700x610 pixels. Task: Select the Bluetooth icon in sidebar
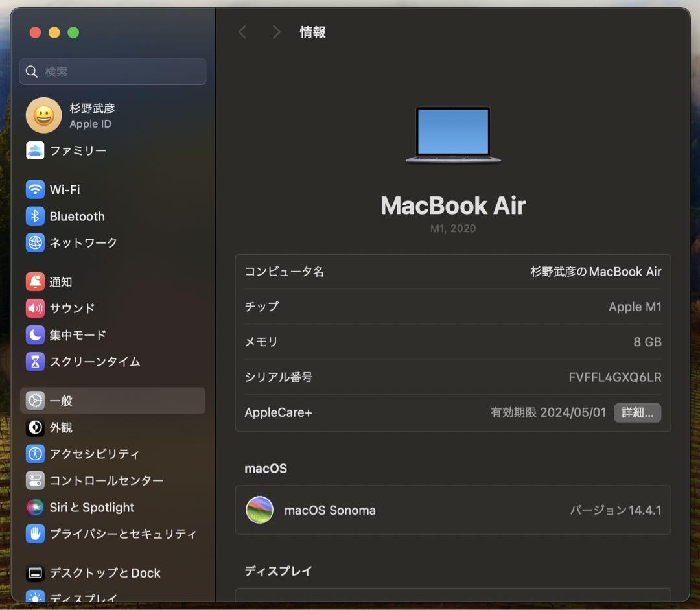[x=35, y=216]
